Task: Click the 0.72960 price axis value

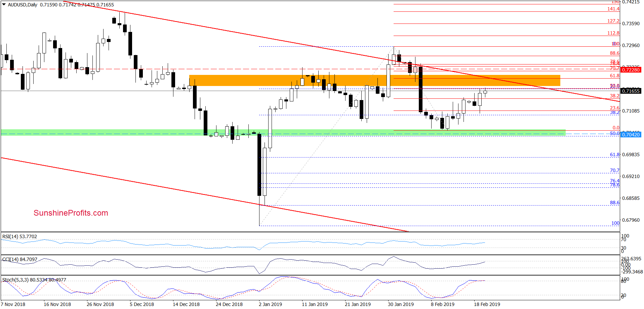Action: (631, 45)
